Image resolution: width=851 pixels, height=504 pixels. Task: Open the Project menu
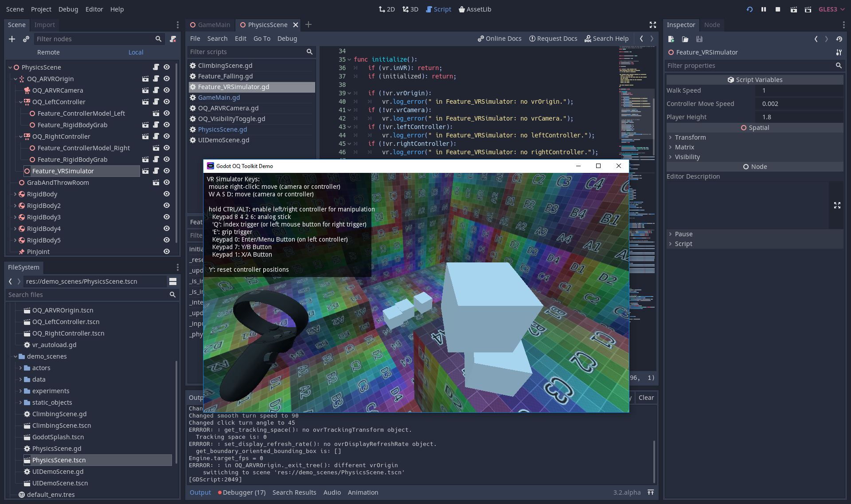point(41,9)
